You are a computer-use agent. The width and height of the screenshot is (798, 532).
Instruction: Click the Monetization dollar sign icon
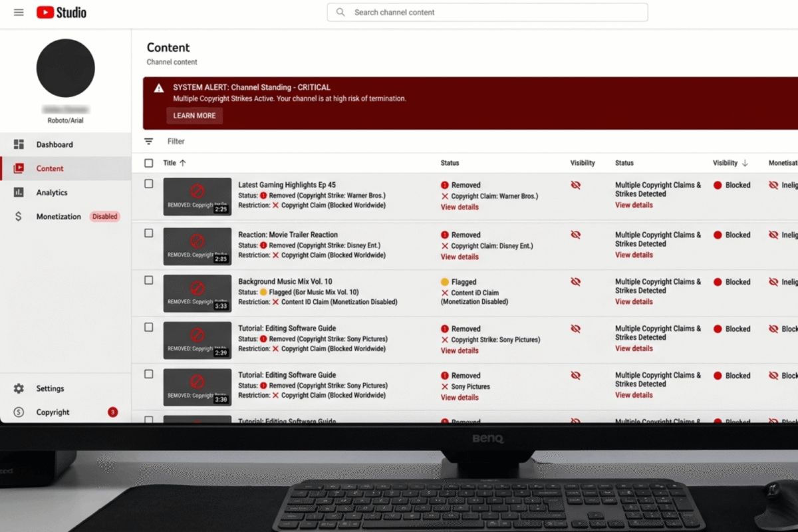tap(19, 217)
